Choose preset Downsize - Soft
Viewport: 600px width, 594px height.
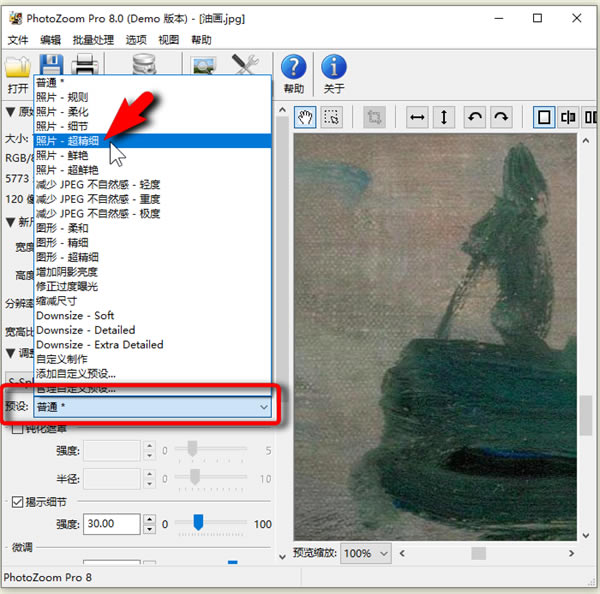(x=153, y=315)
